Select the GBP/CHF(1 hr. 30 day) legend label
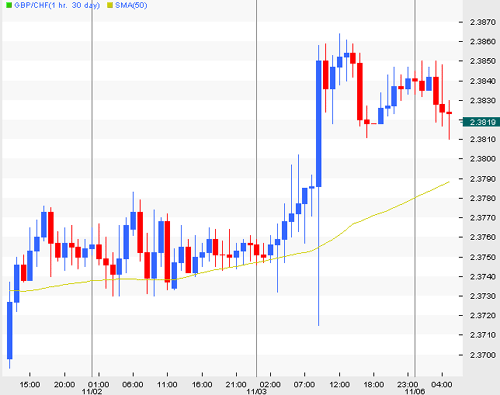 tap(57, 5)
